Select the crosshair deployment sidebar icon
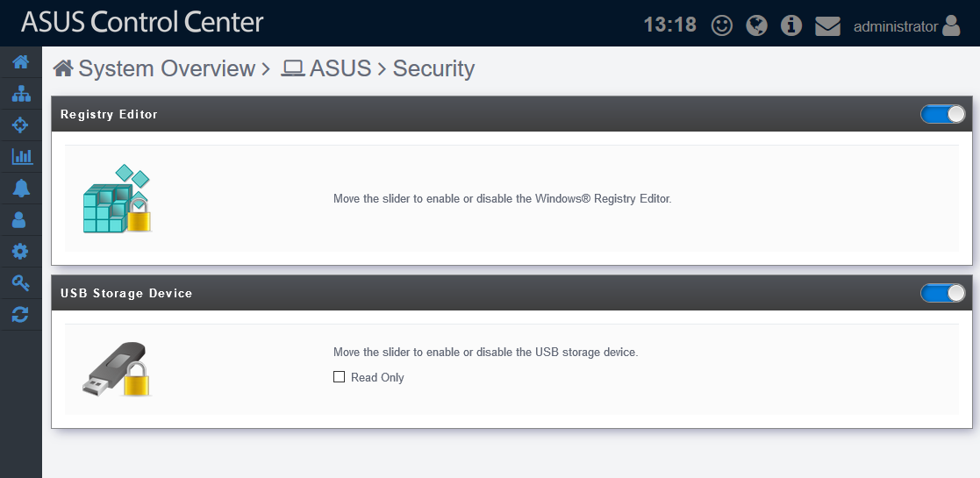This screenshot has width=980, height=478. (x=20, y=125)
